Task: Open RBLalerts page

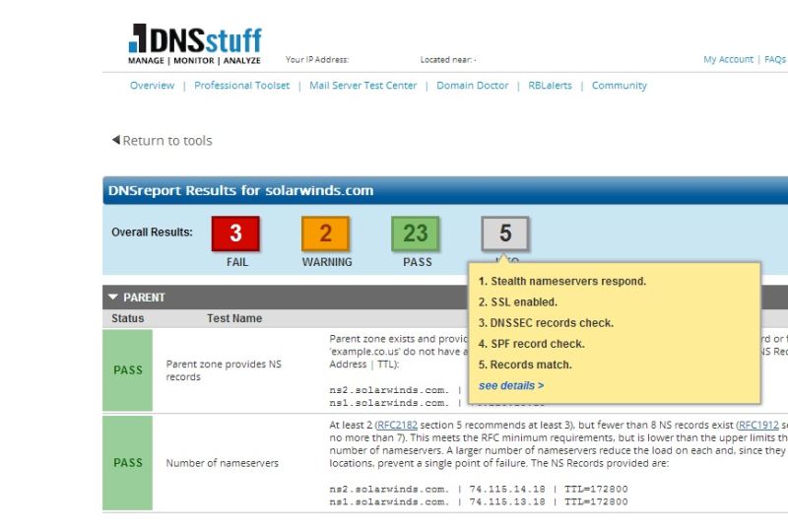Action: (550, 86)
